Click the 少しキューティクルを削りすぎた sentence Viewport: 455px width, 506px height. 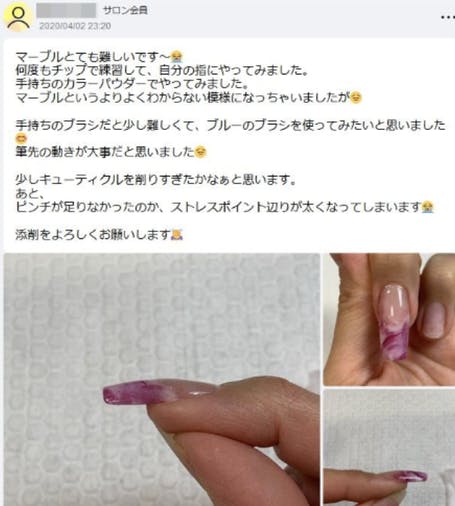coord(156,180)
